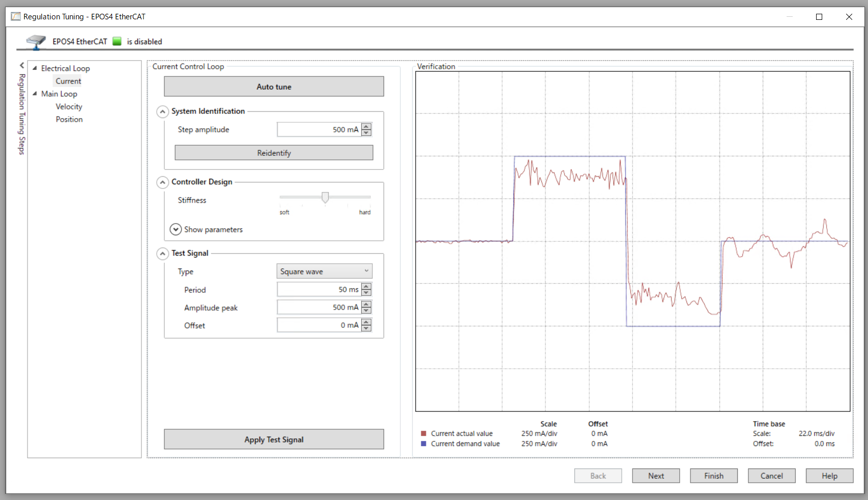Increase Amplitude peak with the up arrow
The image size is (868, 500).
point(366,304)
